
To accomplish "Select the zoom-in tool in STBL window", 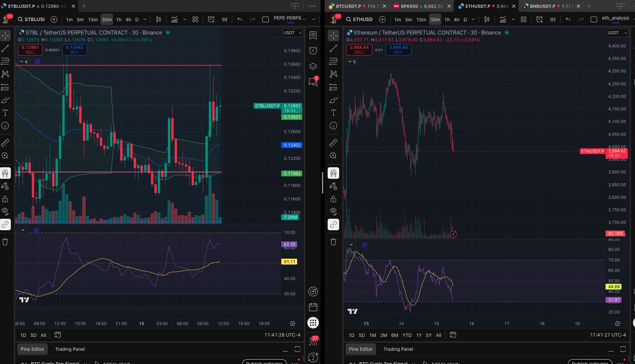I will pyautogui.click(x=5, y=156).
